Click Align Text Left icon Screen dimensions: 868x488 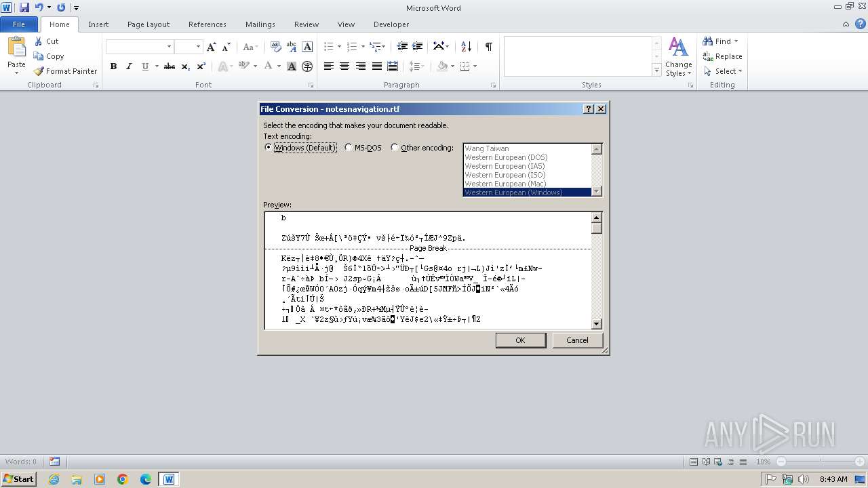329,66
